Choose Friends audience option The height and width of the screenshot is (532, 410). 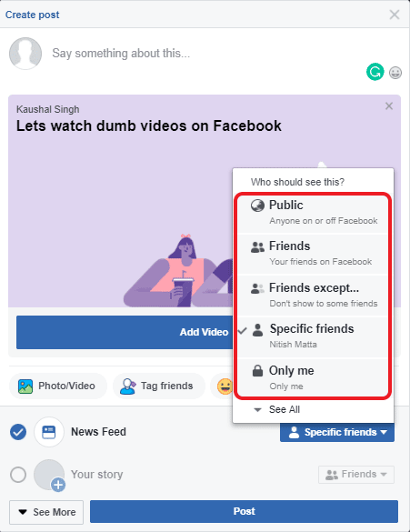coord(313,254)
